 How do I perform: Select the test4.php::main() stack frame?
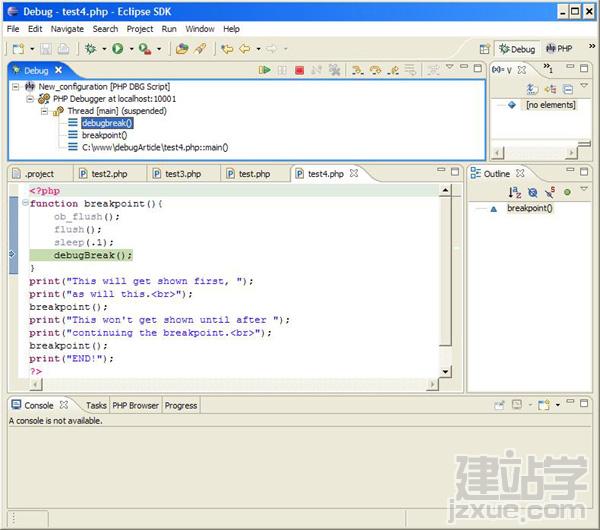pos(155,147)
